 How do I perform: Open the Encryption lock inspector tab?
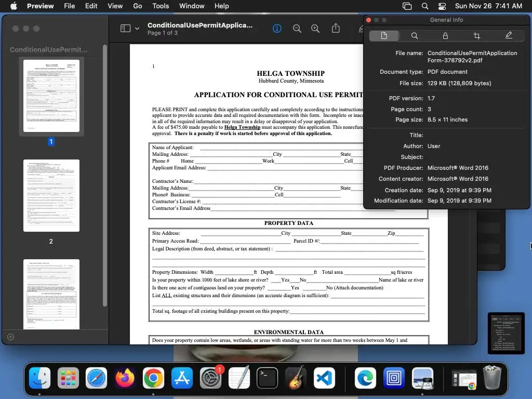coord(445,36)
